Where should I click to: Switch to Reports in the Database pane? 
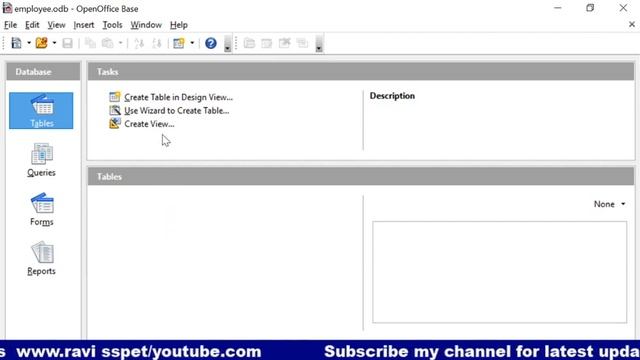41,258
